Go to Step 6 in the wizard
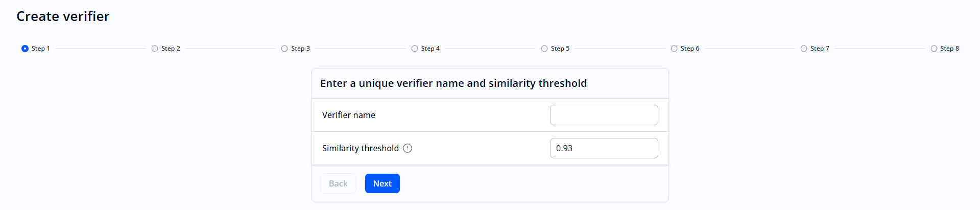 pyautogui.click(x=674, y=49)
